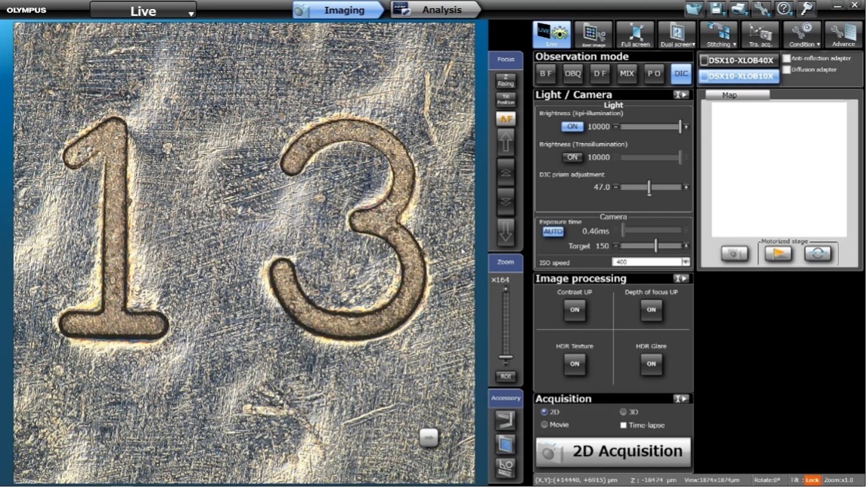The height and width of the screenshot is (489, 868).
Task: Click the DIC prism adjustment slider
Action: tap(650, 187)
